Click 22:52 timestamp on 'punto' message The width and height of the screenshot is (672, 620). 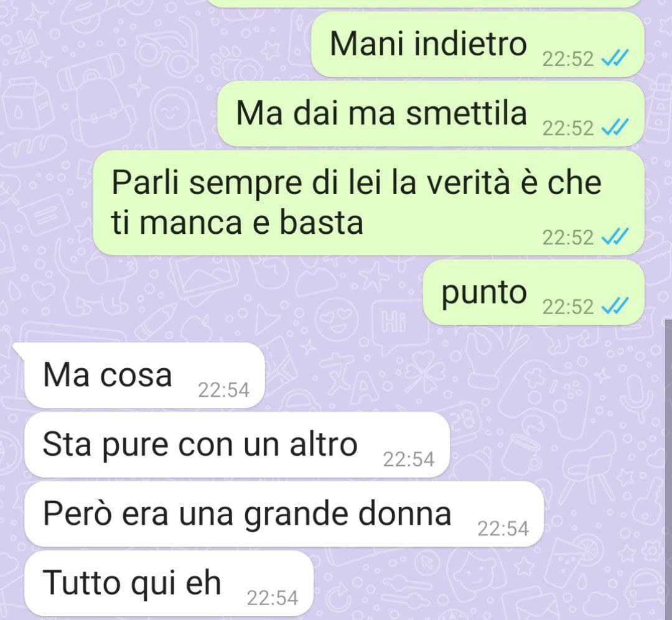(568, 307)
